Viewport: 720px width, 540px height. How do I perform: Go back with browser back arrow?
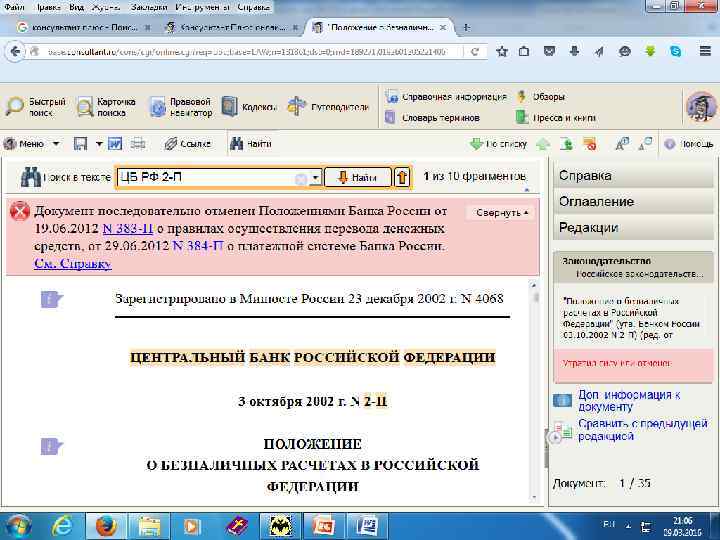coord(15,51)
